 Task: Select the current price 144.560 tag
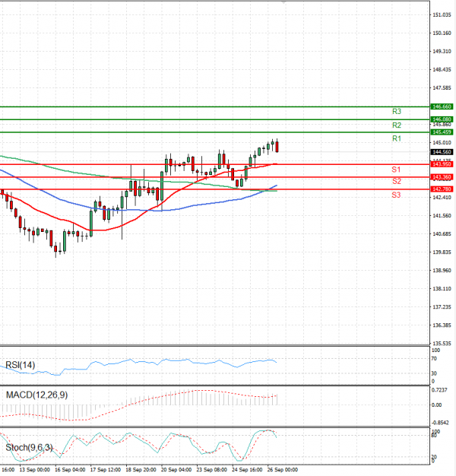442,152
